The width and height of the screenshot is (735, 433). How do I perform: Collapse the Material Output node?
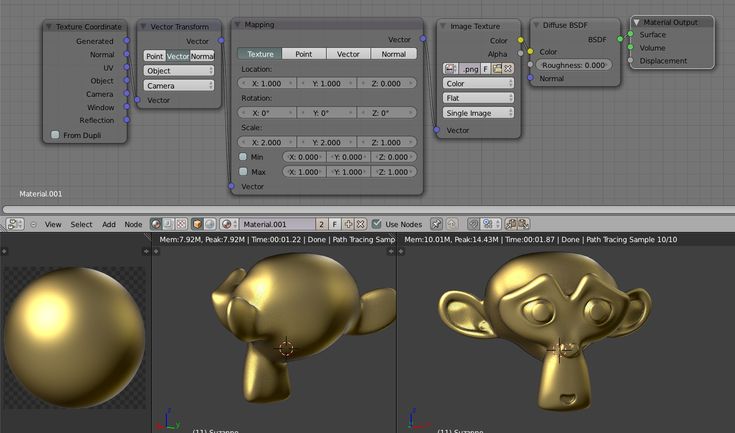pos(636,22)
